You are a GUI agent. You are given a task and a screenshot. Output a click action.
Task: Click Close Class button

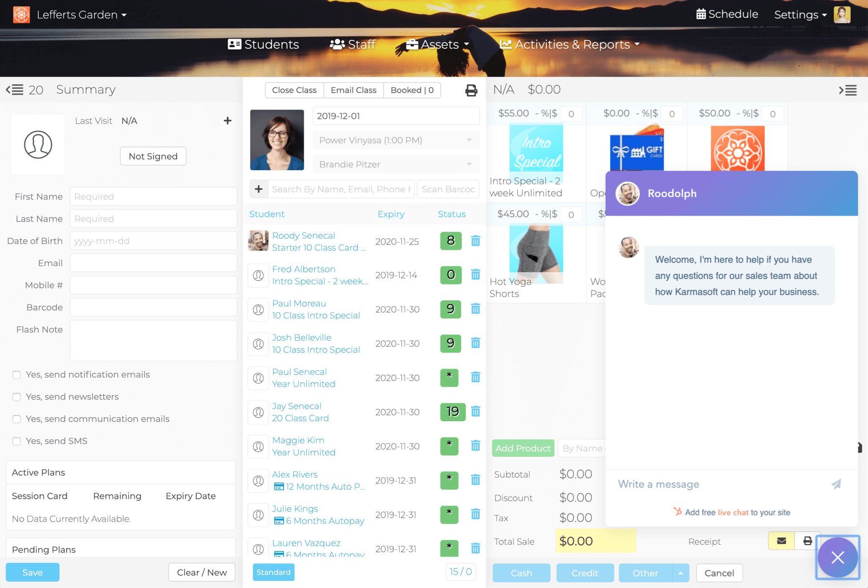[x=294, y=90]
